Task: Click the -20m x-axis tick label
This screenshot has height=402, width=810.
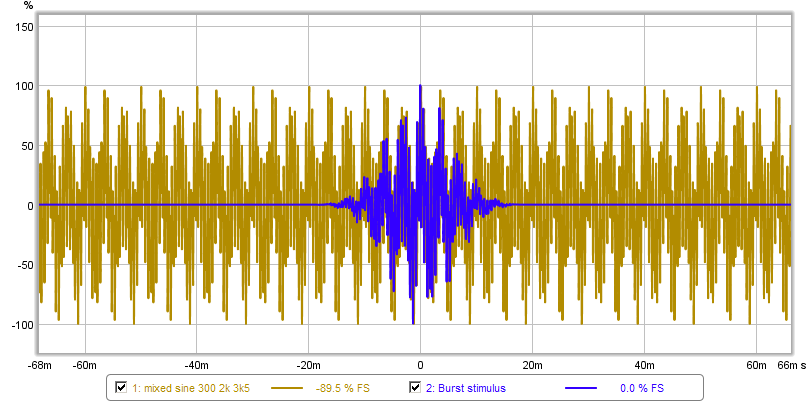Action: tap(308, 366)
